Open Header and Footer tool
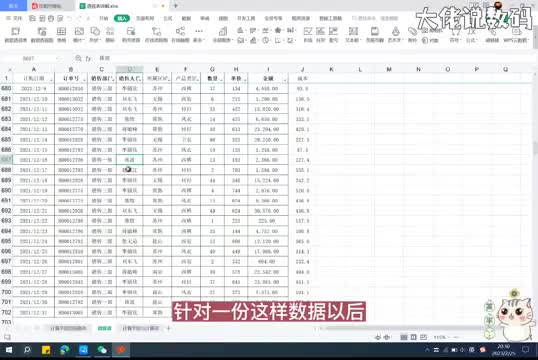The height and width of the screenshot is (360, 538). pyautogui.click(x=375, y=35)
